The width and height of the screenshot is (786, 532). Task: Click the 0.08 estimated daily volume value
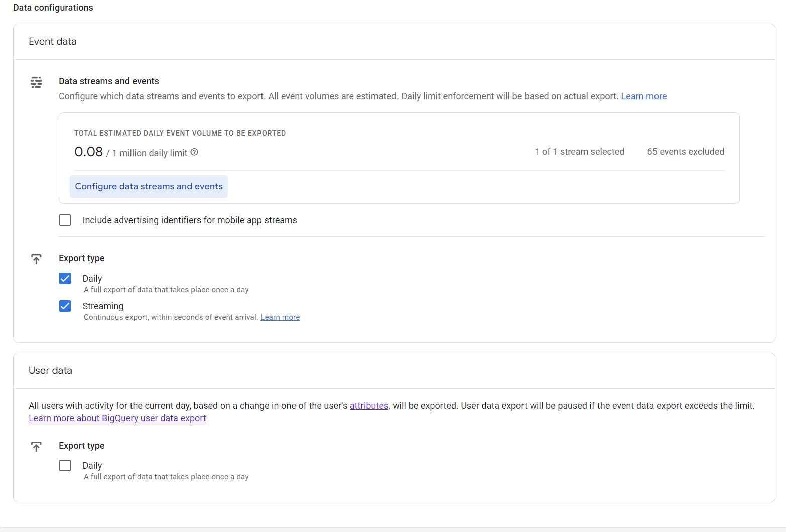coord(88,151)
